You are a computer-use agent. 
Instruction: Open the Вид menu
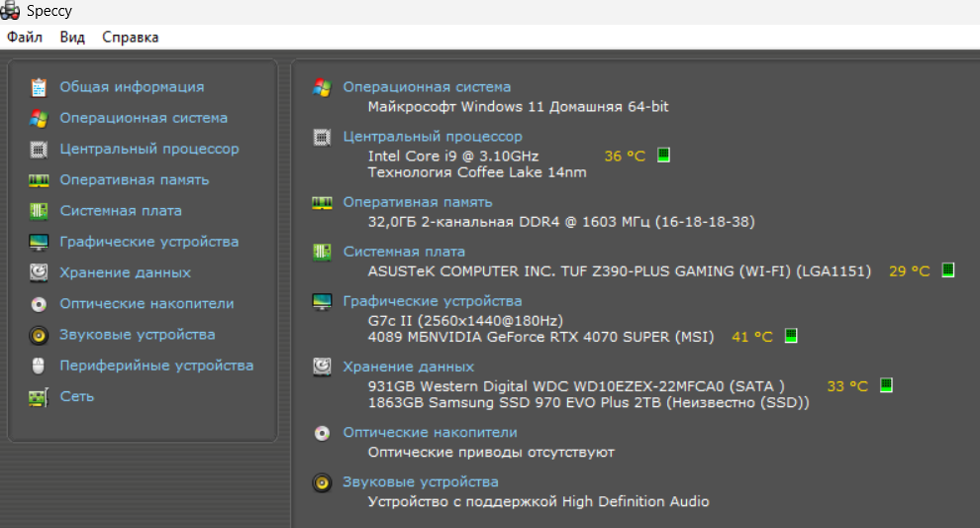pyautogui.click(x=72, y=38)
